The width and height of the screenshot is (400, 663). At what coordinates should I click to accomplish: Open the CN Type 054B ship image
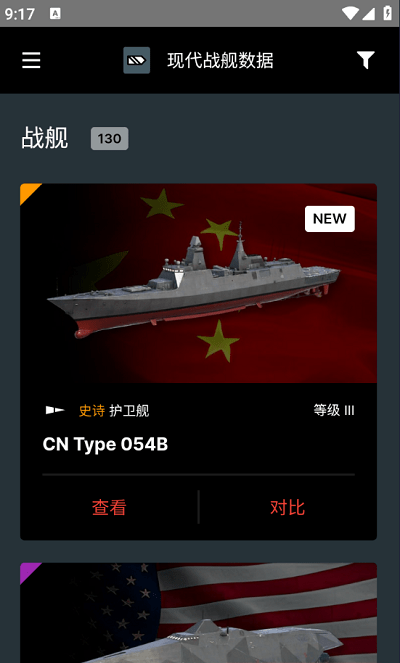[198, 283]
